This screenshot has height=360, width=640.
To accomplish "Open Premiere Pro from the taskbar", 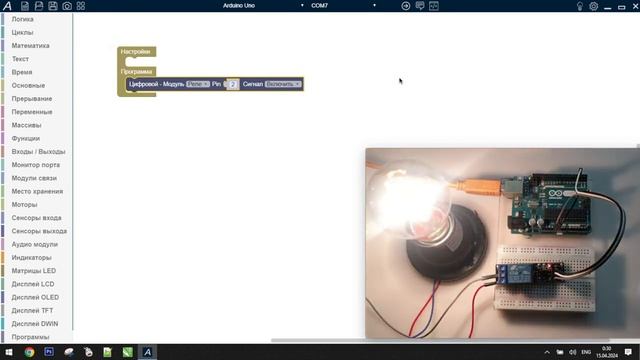I will click(49, 352).
